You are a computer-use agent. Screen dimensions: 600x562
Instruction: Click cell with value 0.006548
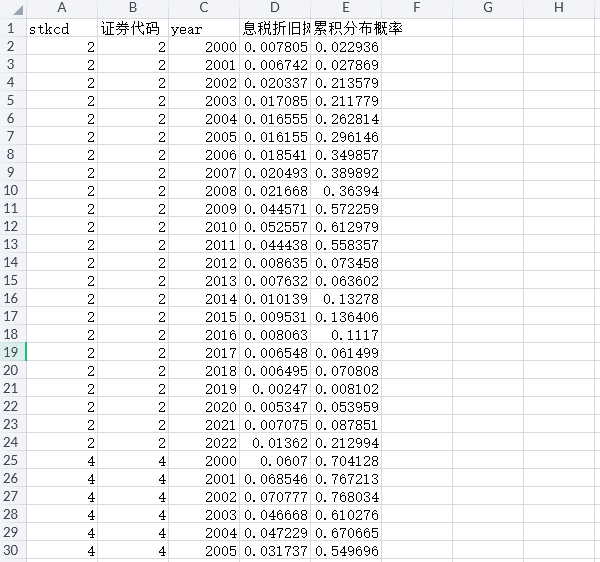275,353
